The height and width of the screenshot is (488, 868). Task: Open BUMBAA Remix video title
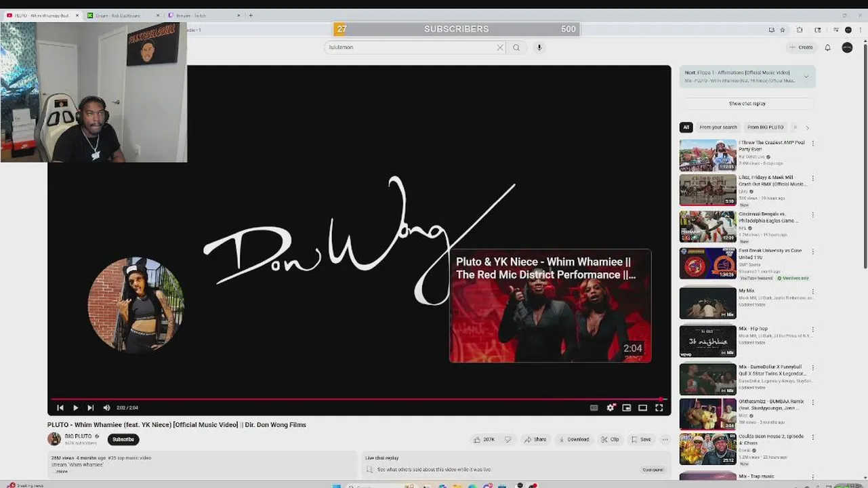pyautogui.click(x=770, y=405)
